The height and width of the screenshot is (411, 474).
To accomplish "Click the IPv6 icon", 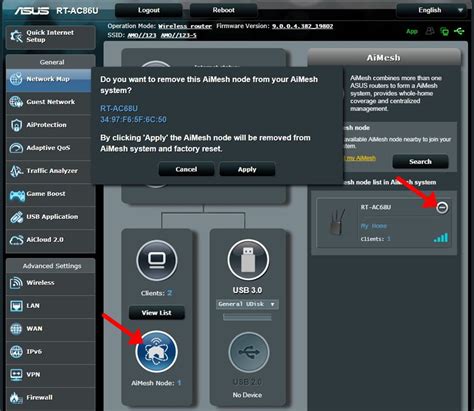I will click(x=16, y=352).
